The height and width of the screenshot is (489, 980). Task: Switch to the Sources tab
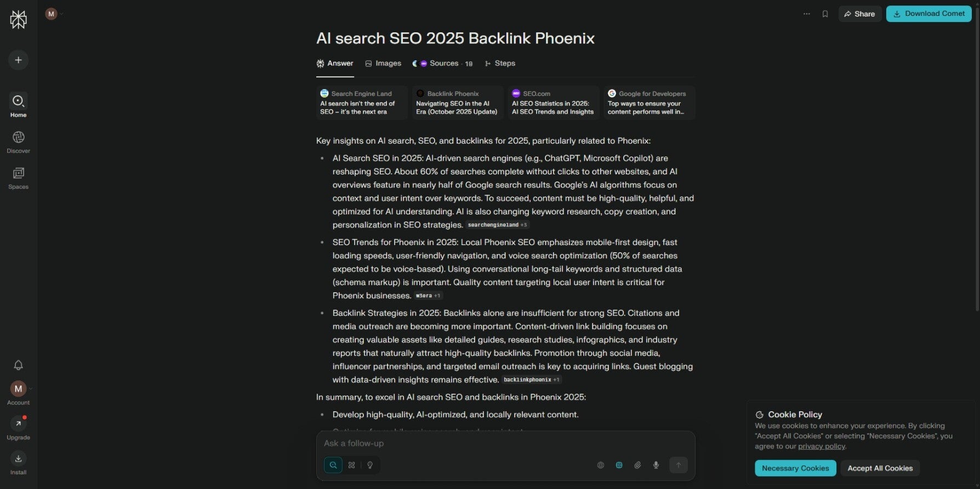[443, 64]
